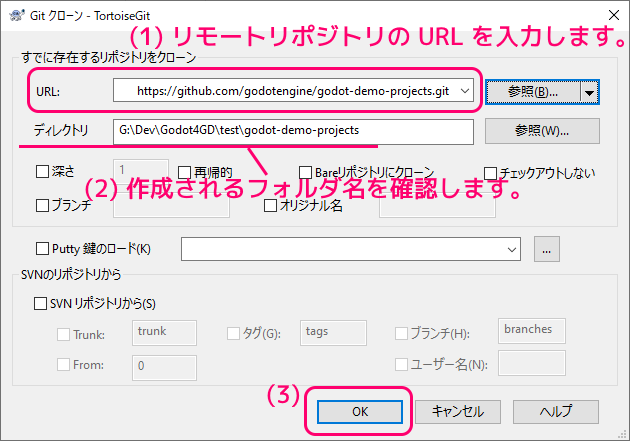Viewport: 630px width, 441px height.
Task: Click the From revision field showing 0
Action: [164, 368]
